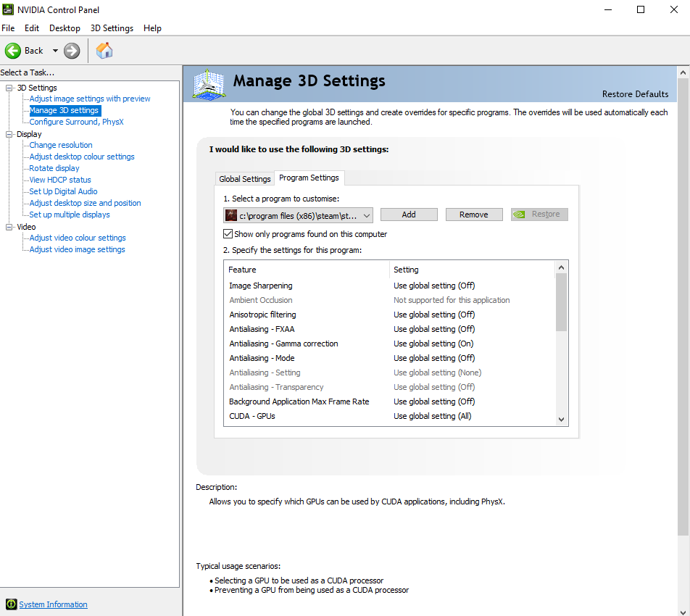Click the Ambient Occlusion greyed row
The width and height of the screenshot is (690, 616).
coord(389,300)
